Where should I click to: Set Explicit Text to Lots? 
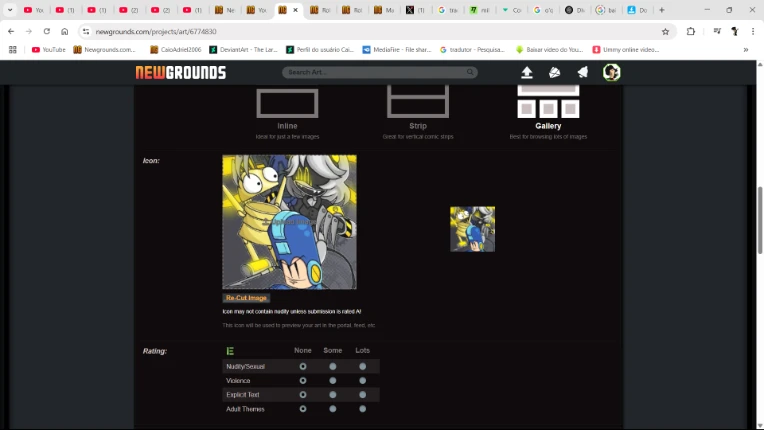(363, 394)
